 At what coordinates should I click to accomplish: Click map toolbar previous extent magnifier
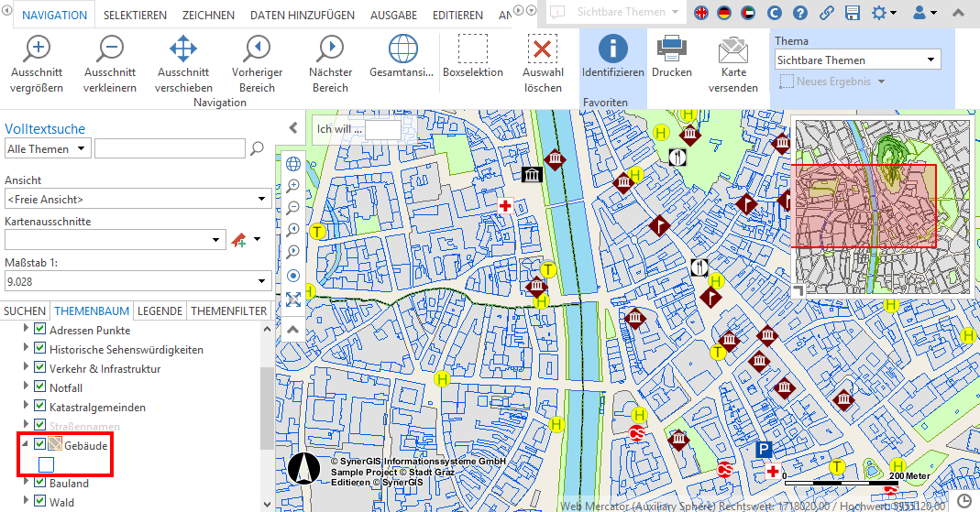293,230
